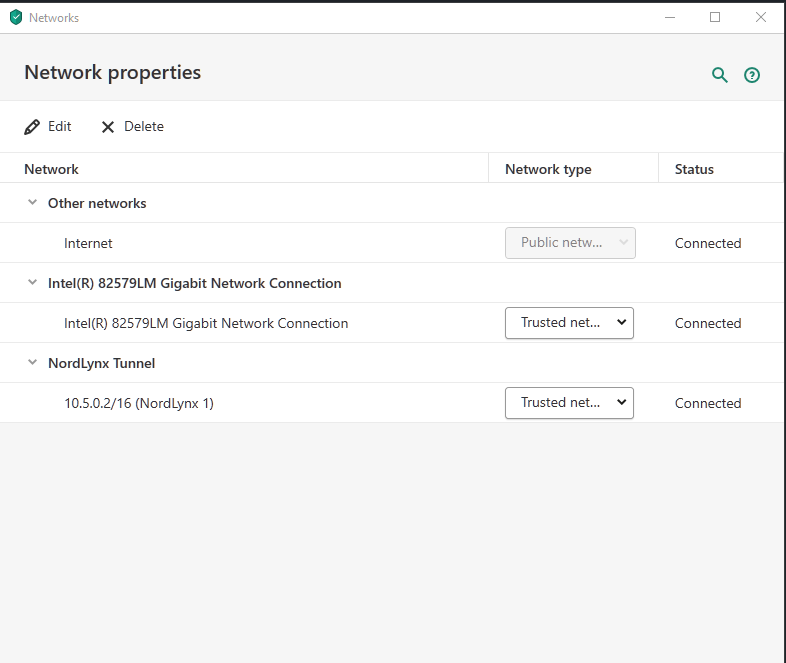
Task: Click the Kaspersky shield icon in title bar
Action: [x=15, y=17]
